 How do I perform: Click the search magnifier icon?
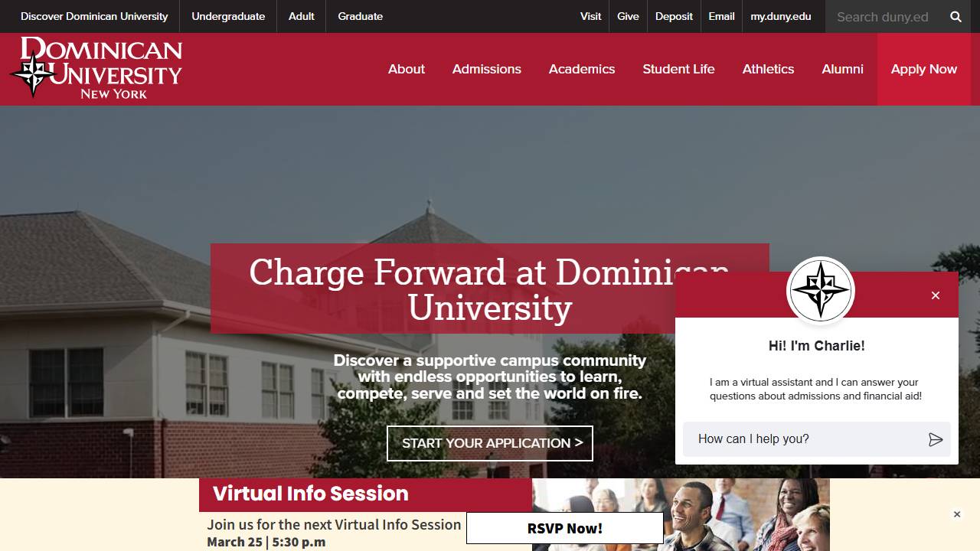click(955, 16)
